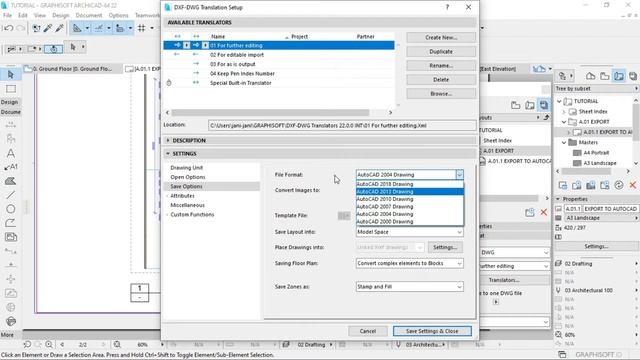Select the Text tool in the toolbox
Image resolution: width=640 pixels, height=360 pixels.
point(11,153)
